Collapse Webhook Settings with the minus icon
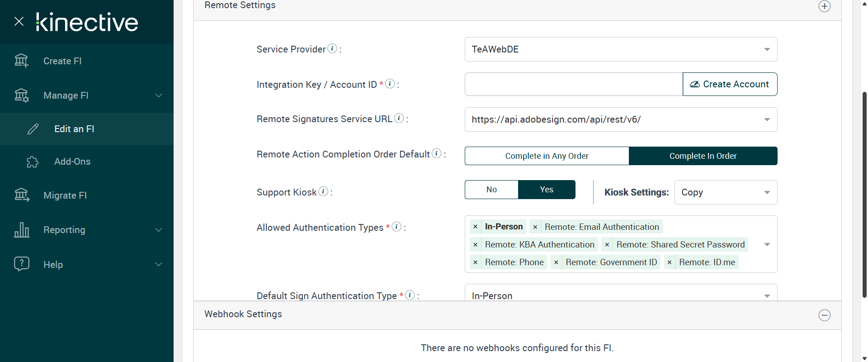Screen dimensions: 868x362 tap(824, 315)
